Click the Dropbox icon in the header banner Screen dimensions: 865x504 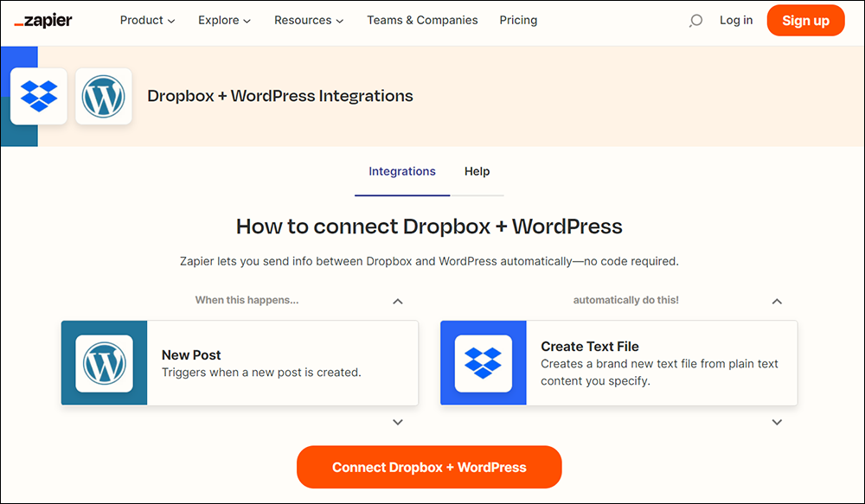point(39,96)
